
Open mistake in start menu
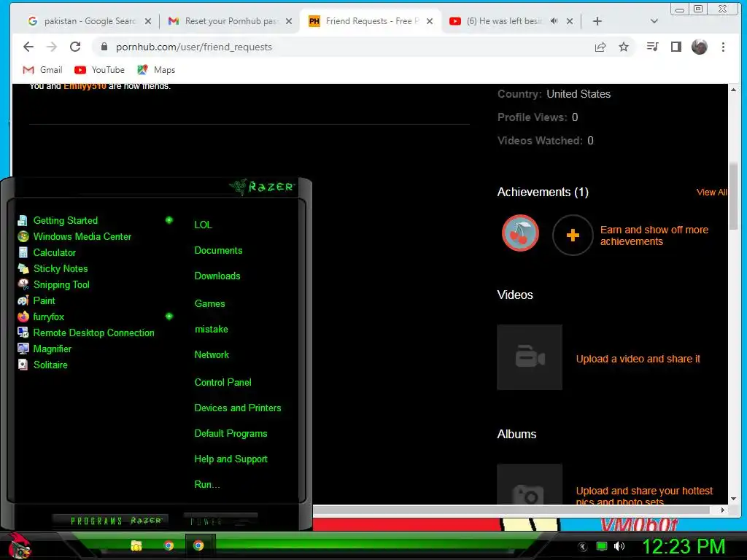(211, 330)
